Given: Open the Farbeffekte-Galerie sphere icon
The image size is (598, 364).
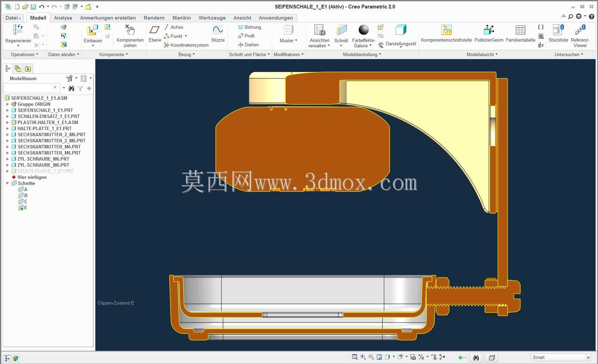Looking at the screenshot, I should click(363, 30).
